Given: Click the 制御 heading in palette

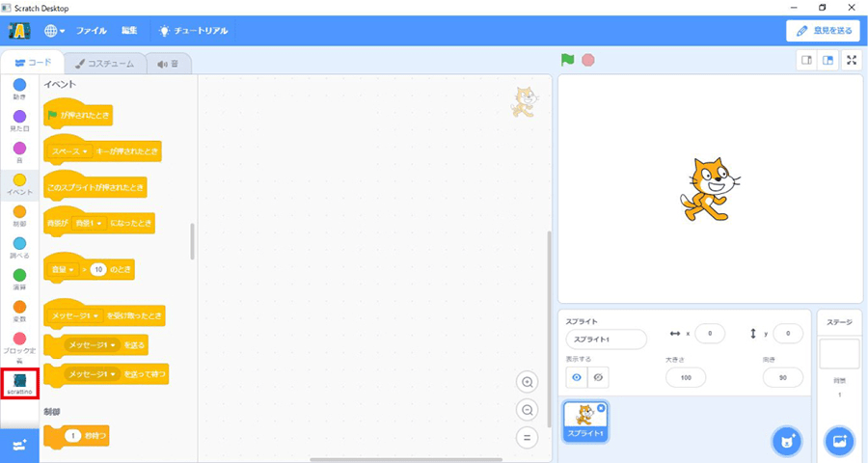Looking at the screenshot, I should (x=52, y=412).
